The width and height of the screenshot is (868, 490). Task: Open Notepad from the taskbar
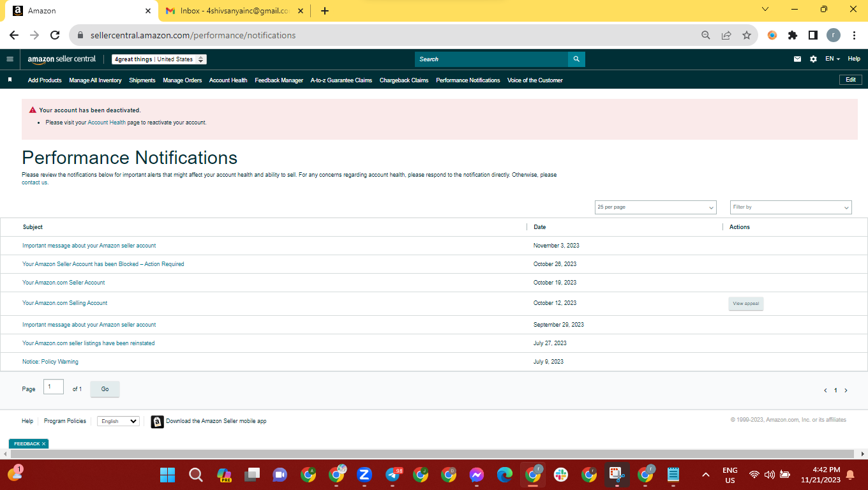point(673,475)
